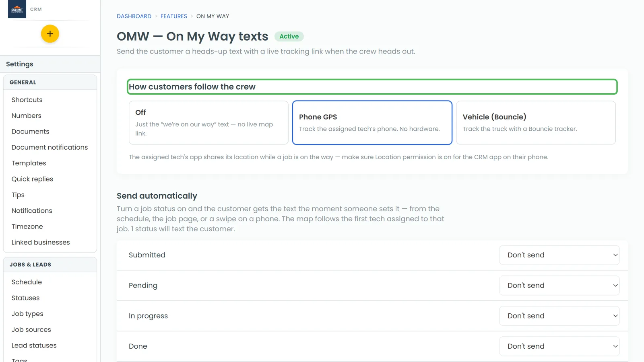Image resolution: width=644 pixels, height=362 pixels.
Task: Click the 'ON MY WAY' breadcrumb text
Action: tap(213, 16)
